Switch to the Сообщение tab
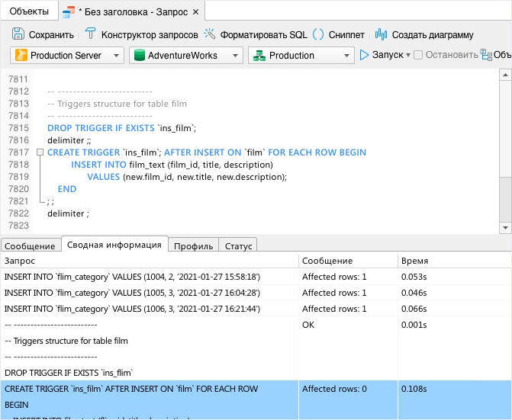 [x=31, y=245]
